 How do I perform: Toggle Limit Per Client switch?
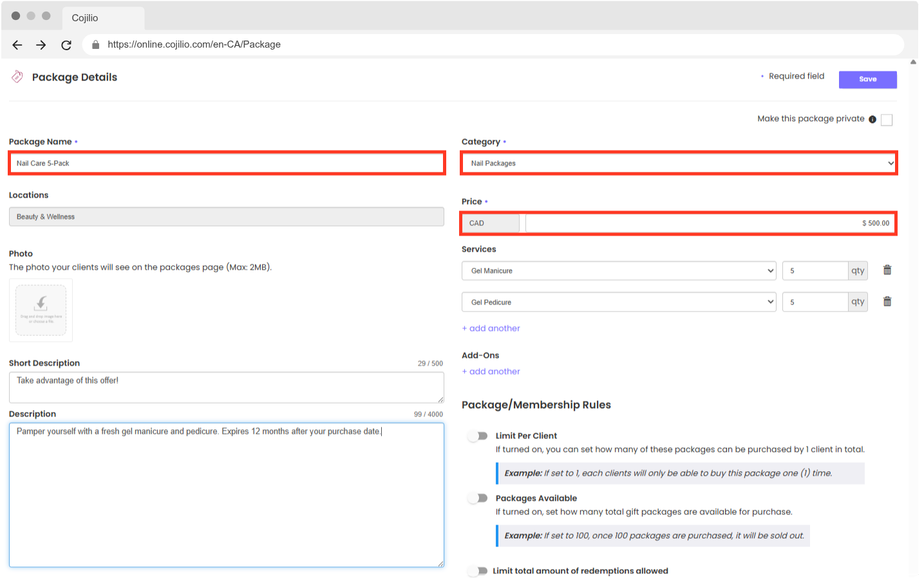pos(478,436)
